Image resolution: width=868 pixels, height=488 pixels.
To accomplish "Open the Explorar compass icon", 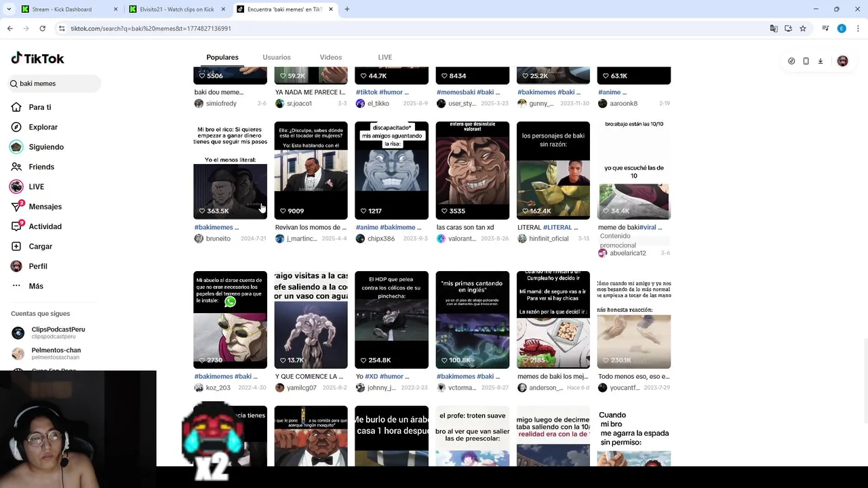I will click(16, 127).
